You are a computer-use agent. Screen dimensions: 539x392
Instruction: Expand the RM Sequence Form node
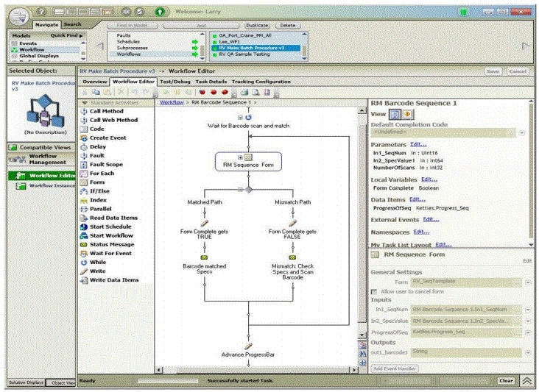coord(239,157)
